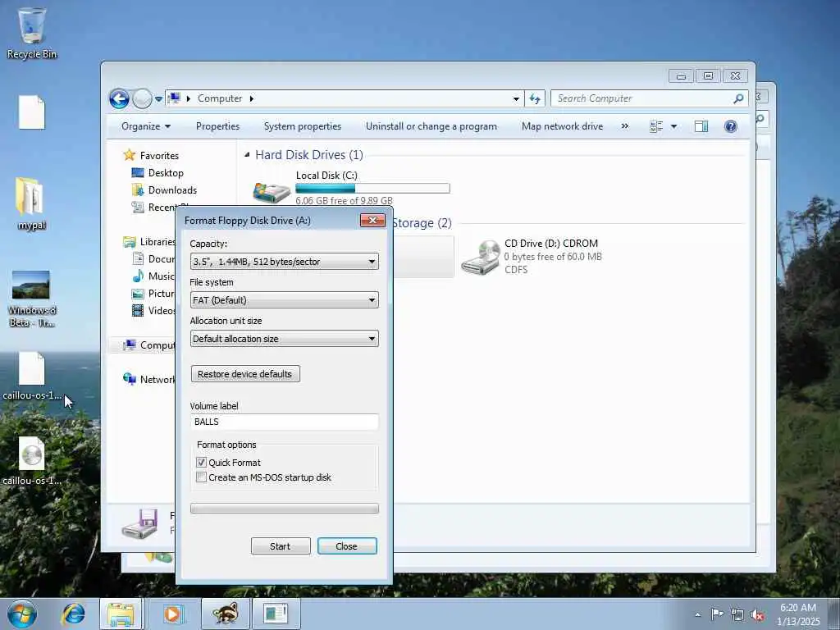This screenshot has width=840, height=630.
Task: Click System properties in toolbar
Action: click(x=302, y=126)
